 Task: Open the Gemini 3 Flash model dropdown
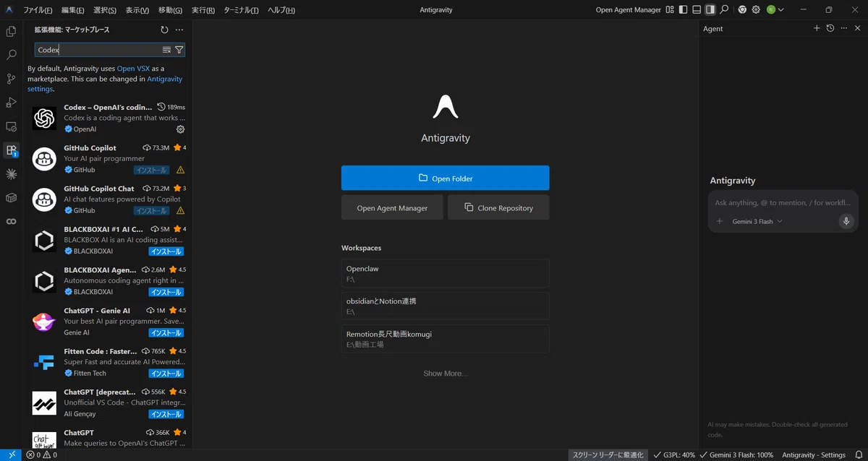pos(757,222)
